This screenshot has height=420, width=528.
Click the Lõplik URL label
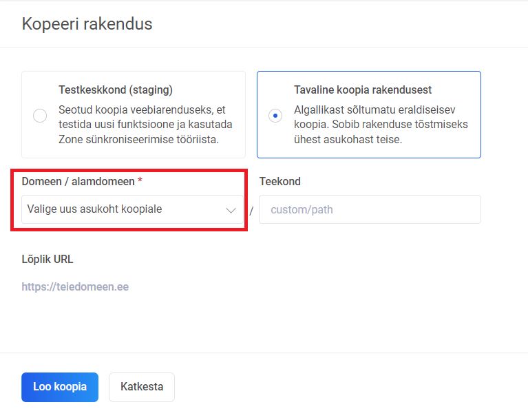tap(47, 260)
